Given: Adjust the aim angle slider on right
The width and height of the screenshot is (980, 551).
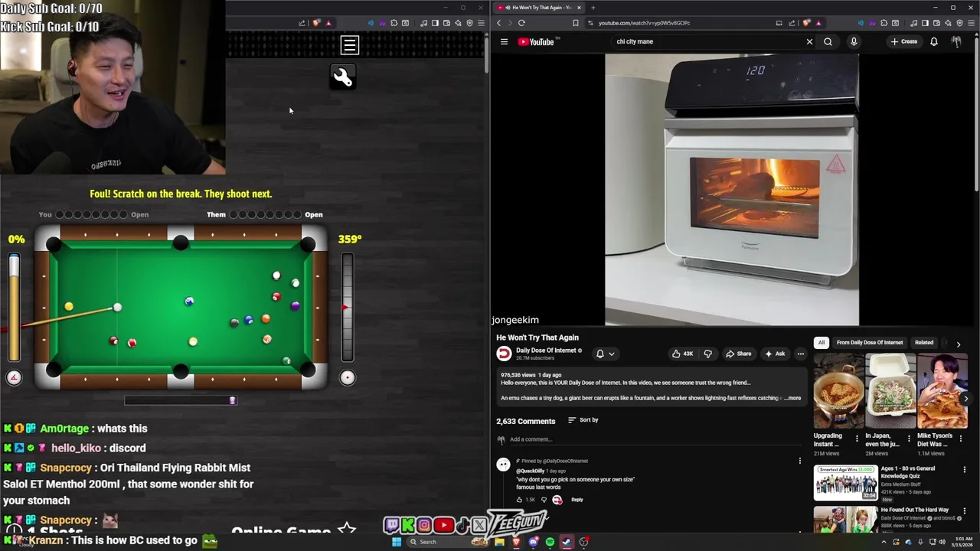Looking at the screenshot, I should click(x=348, y=308).
